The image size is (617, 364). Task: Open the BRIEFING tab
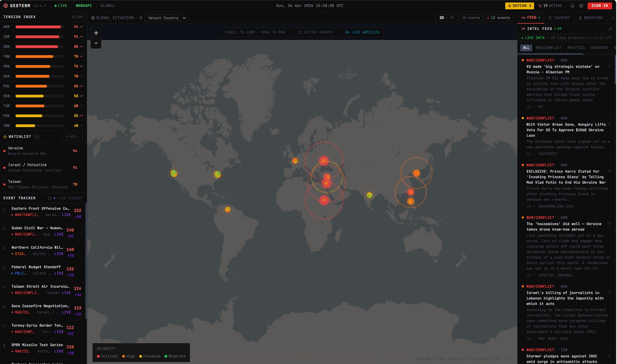click(x=591, y=18)
